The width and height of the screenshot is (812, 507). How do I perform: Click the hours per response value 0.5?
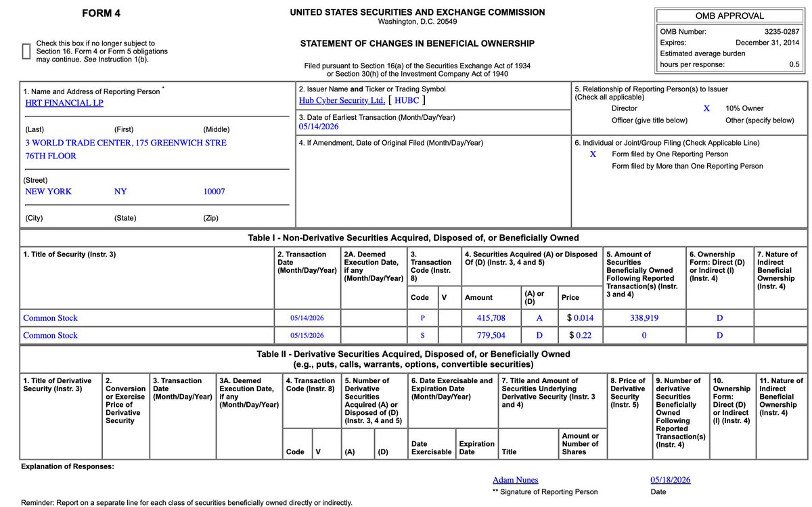click(794, 64)
